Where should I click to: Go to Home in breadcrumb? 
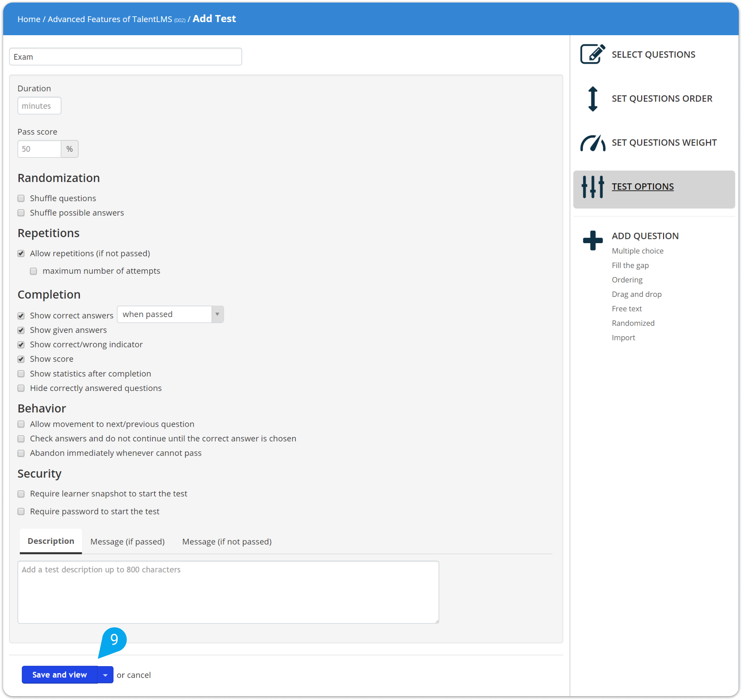click(29, 19)
